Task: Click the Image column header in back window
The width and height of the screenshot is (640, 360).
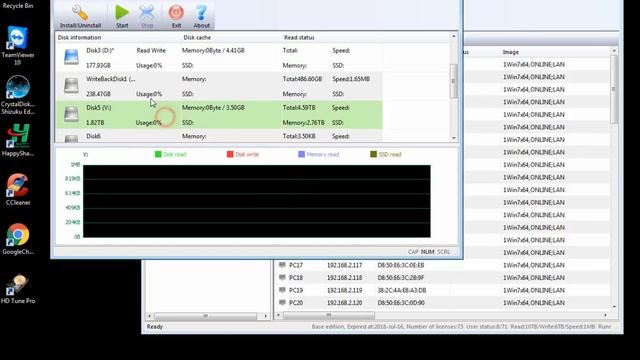Action: [511, 52]
